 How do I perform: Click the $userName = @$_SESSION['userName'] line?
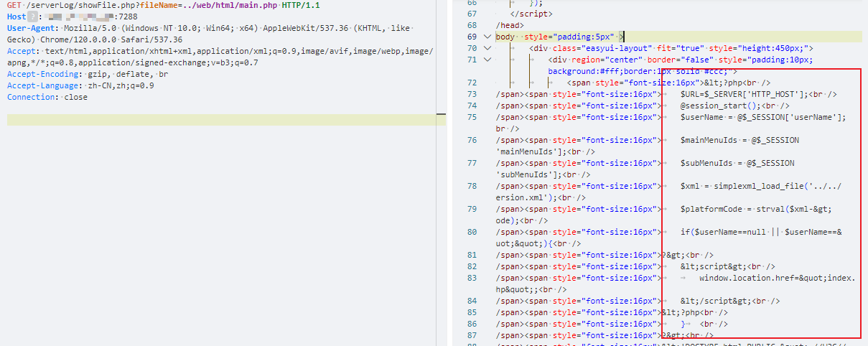pyautogui.click(x=763, y=117)
